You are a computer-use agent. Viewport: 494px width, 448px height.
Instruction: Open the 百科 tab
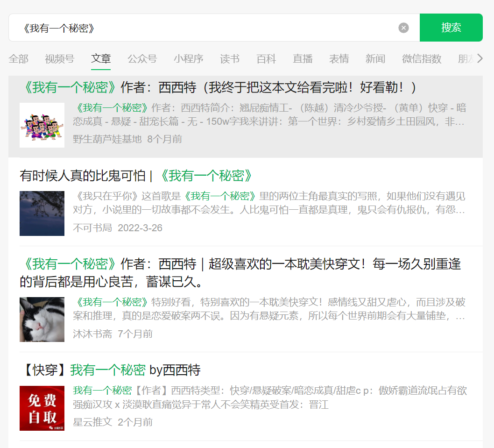[x=266, y=59]
